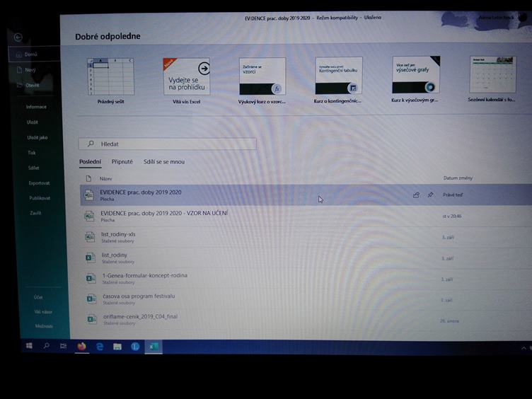Select Exportovat in the sidebar
Image resolution: width=532 pixels, height=399 pixels.
(39, 183)
